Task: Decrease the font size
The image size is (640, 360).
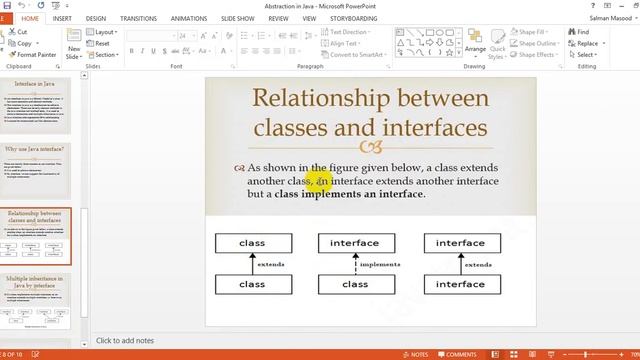Action: point(214,36)
